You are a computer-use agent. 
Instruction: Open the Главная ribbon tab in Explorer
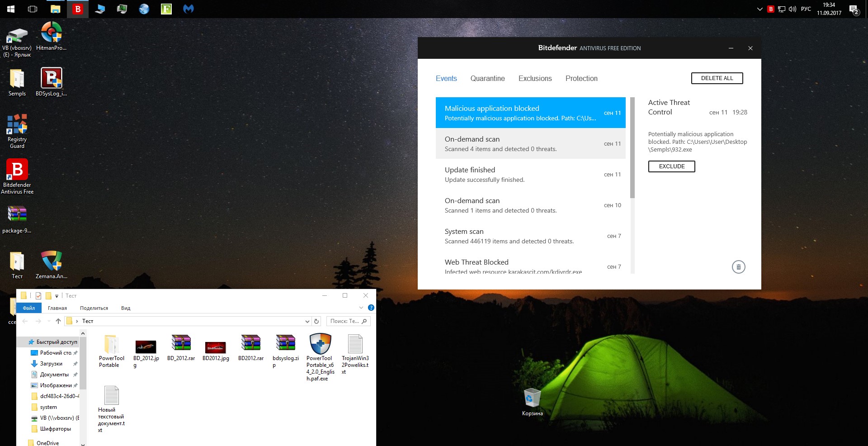coord(57,308)
